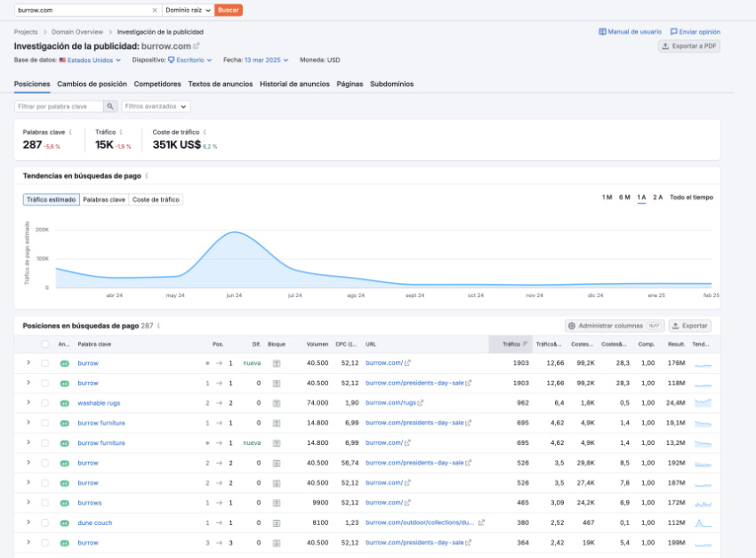Open the SERP block icon for burrows
Screen dimensions: 756x558
pos(277,503)
